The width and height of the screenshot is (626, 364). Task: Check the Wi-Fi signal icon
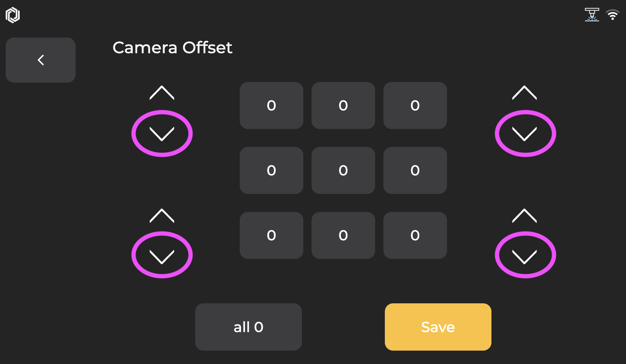[x=612, y=15]
